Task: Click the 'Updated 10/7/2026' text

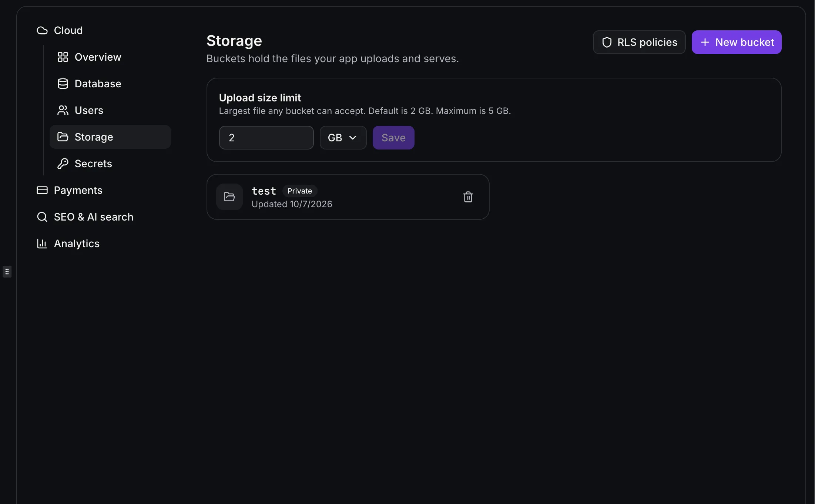Action: pos(292,204)
